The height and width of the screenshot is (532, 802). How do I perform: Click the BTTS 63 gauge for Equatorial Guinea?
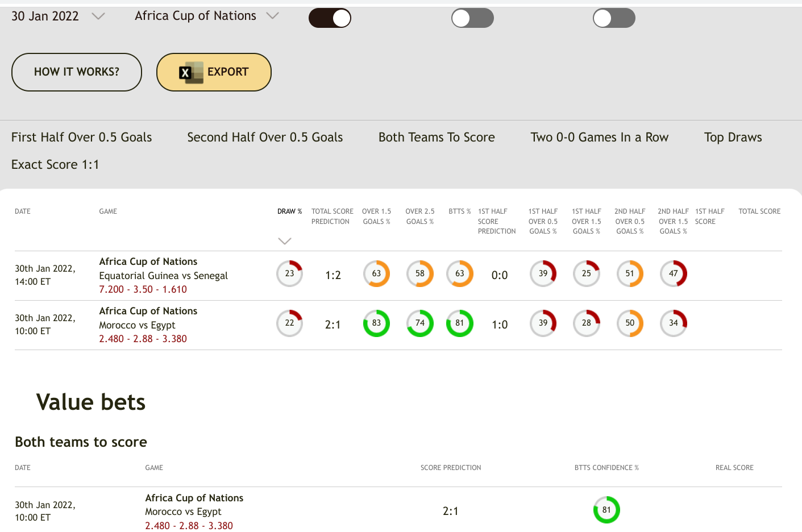coord(460,273)
